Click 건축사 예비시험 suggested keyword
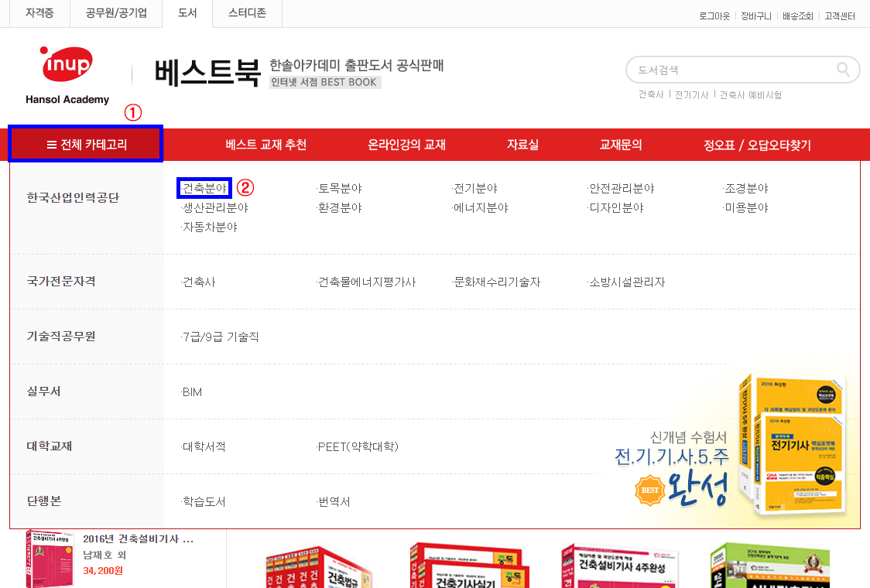This screenshot has width=870, height=588. coord(751,95)
